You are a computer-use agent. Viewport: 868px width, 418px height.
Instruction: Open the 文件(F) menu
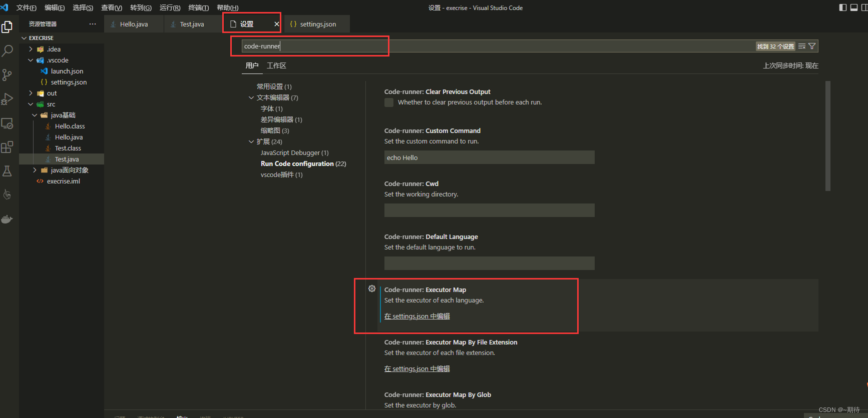(27, 7)
